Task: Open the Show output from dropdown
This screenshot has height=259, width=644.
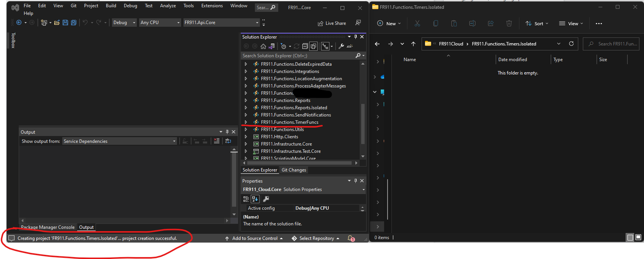Action: point(120,141)
